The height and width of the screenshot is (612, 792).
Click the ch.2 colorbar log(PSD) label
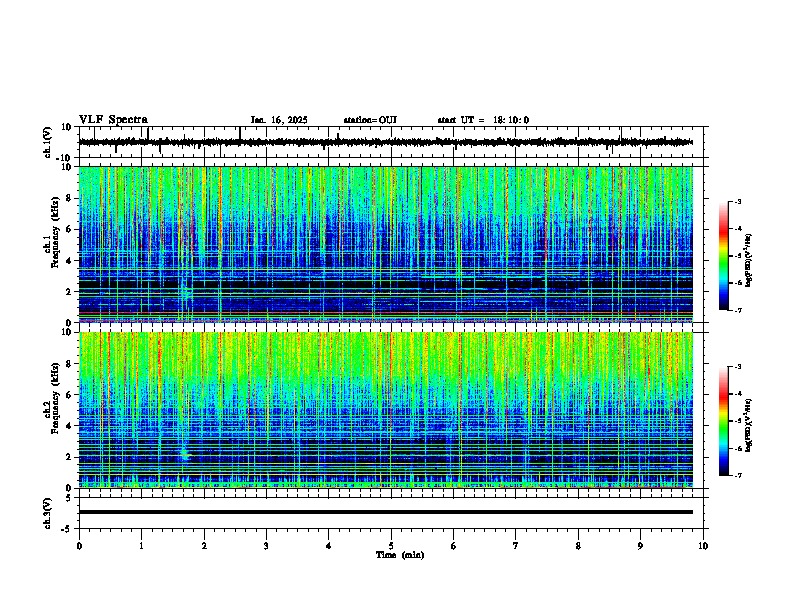point(748,425)
